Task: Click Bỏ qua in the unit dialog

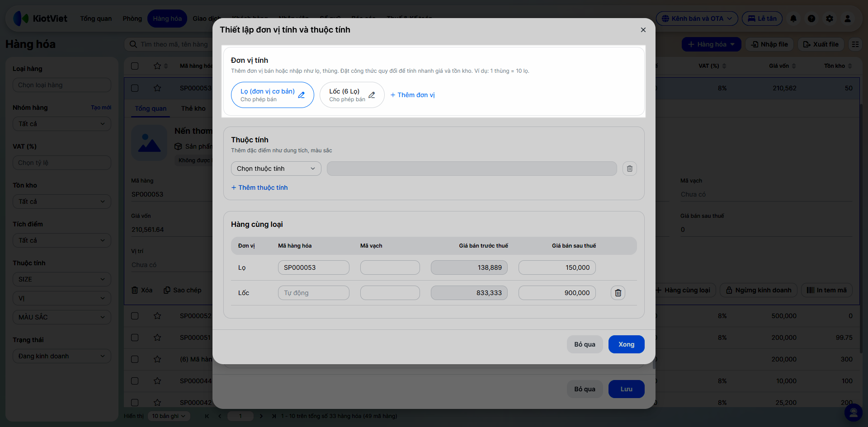Action: pos(585,344)
